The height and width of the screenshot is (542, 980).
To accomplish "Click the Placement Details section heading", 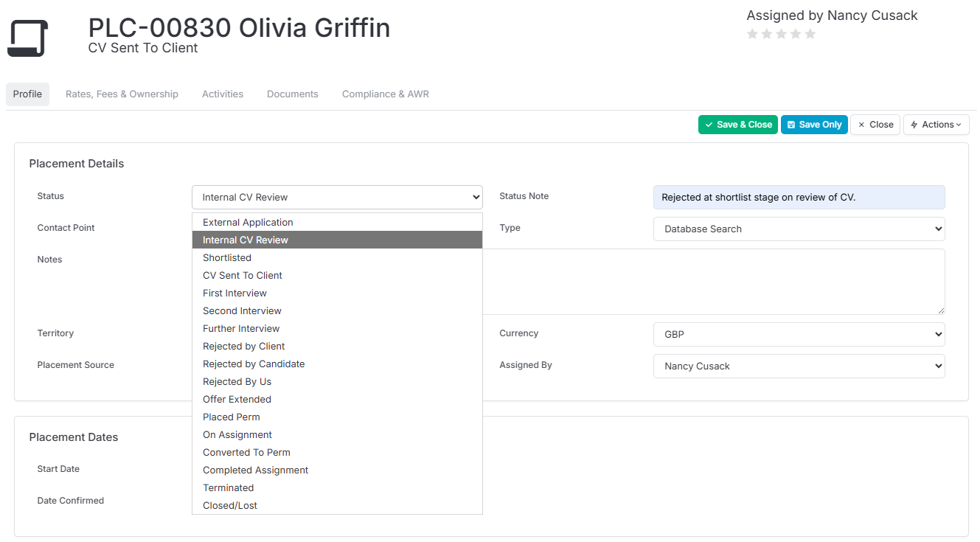I will pos(77,164).
